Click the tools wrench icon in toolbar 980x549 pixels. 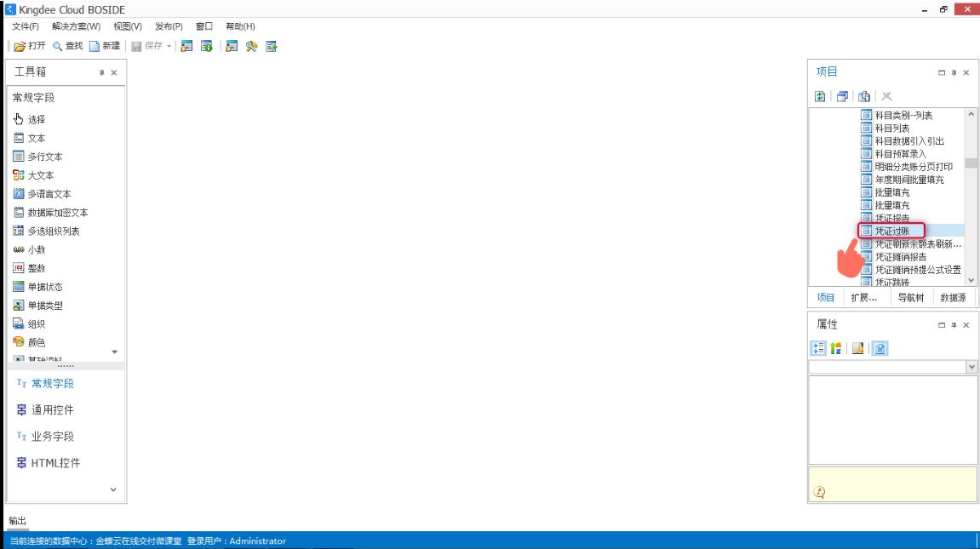tap(251, 46)
